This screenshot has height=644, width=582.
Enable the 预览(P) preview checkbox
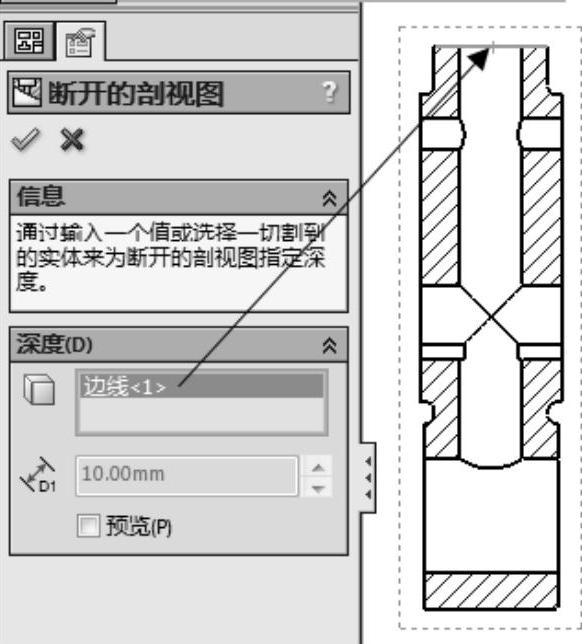pos(88,526)
